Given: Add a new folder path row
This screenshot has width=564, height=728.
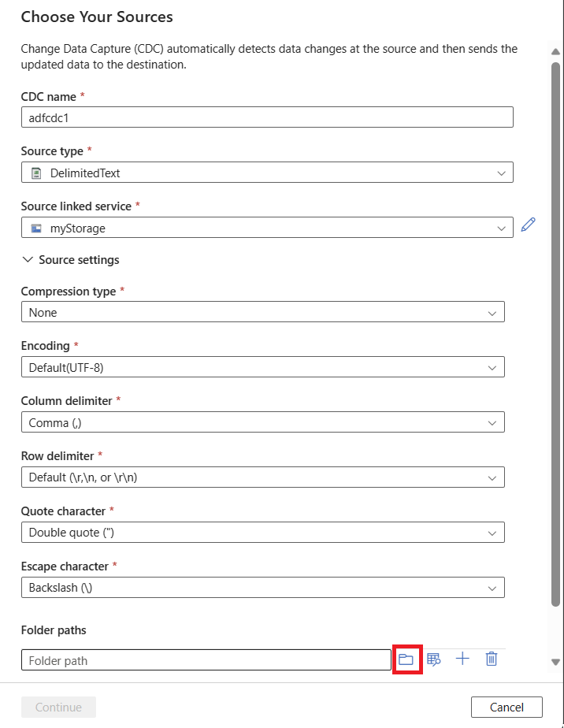Looking at the screenshot, I should click(462, 659).
